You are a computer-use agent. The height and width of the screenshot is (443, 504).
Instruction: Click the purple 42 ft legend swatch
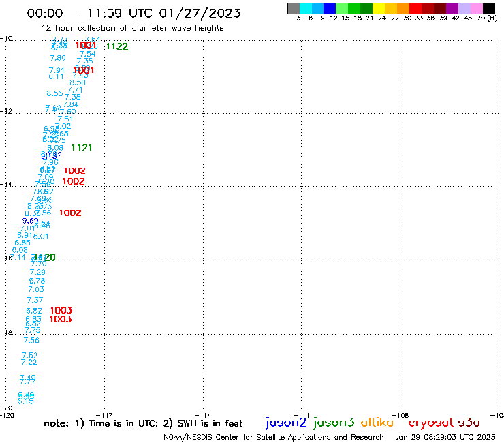(452, 8)
